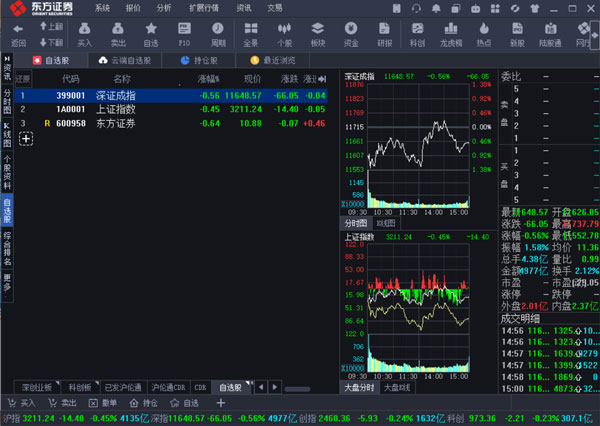Open the 龙虎榜 ranking icon

pyautogui.click(x=451, y=29)
